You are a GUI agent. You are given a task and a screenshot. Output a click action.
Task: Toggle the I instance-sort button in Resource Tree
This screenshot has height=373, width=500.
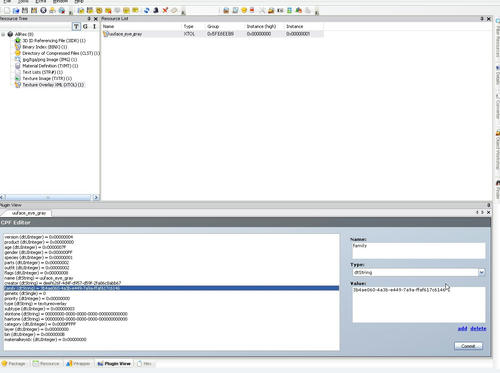tap(94, 26)
